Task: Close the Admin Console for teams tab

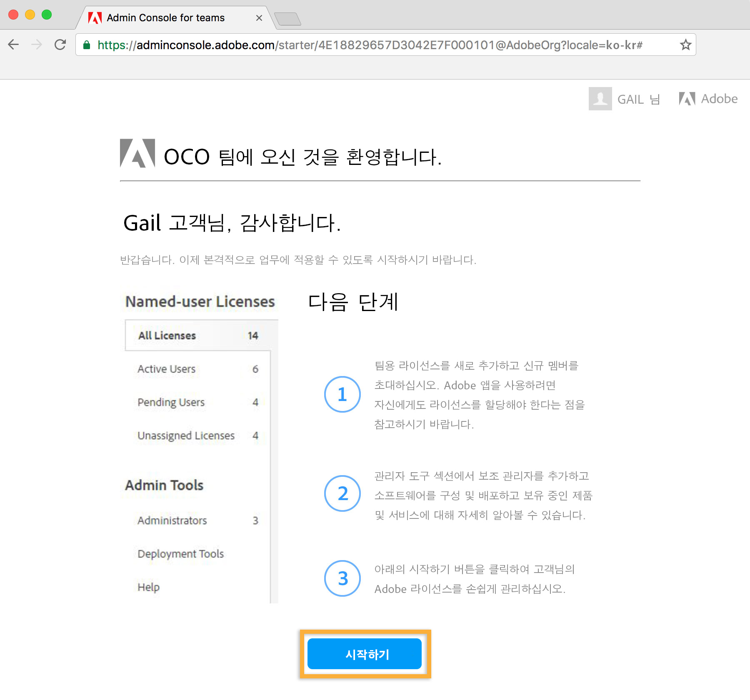Action: click(259, 18)
